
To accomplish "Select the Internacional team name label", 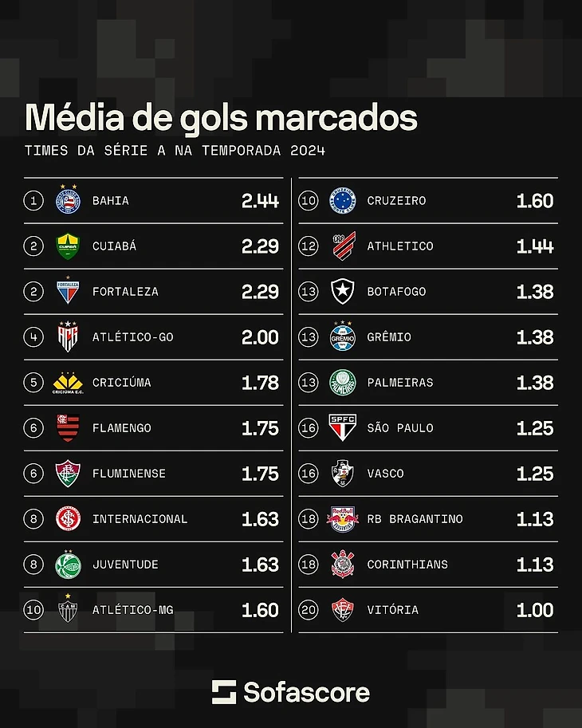I will 140,519.
